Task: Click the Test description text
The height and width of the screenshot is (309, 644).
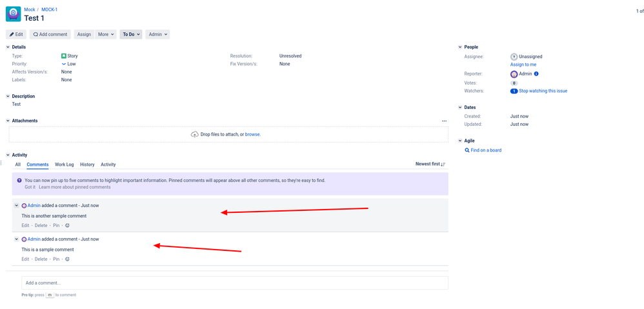Action: [x=16, y=105]
